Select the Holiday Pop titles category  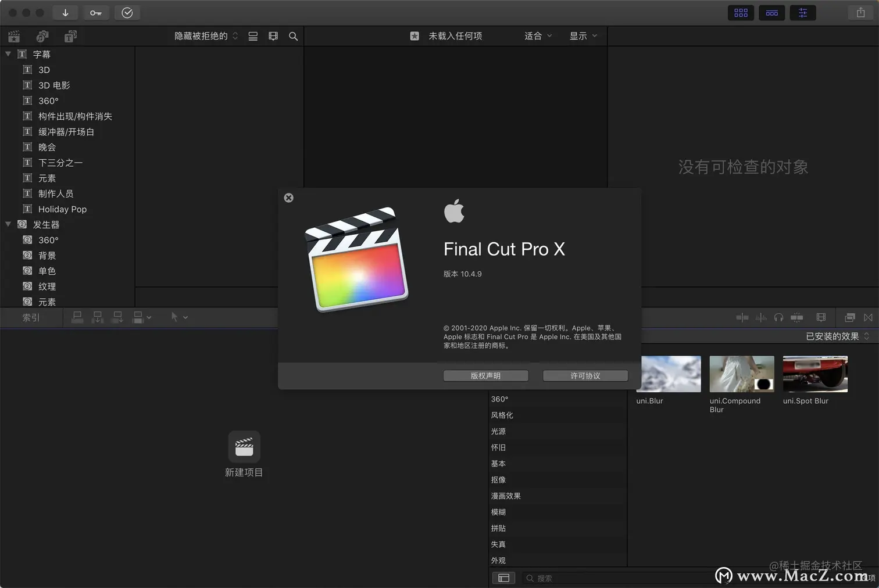click(x=62, y=209)
